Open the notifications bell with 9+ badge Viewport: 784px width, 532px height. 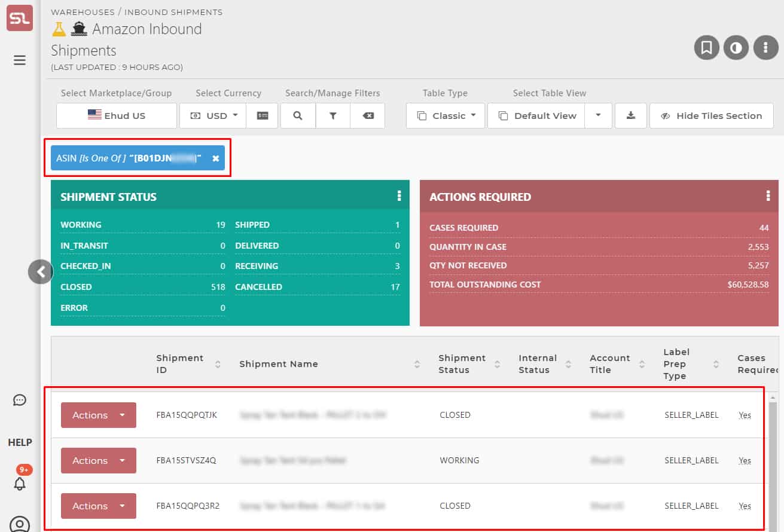20,483
